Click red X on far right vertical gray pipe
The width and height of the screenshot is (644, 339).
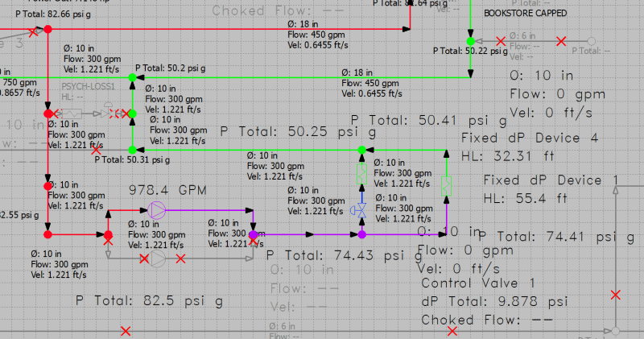[615, 295]
